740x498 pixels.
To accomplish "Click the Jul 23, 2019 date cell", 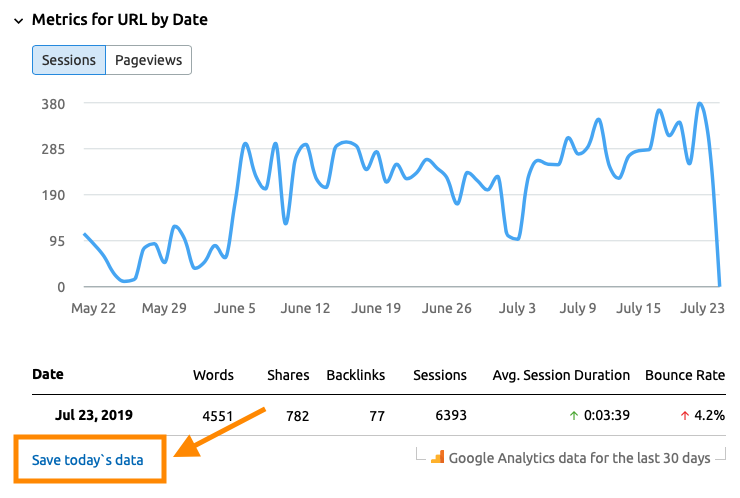I will pyautogui.click(x=92, y=416).
